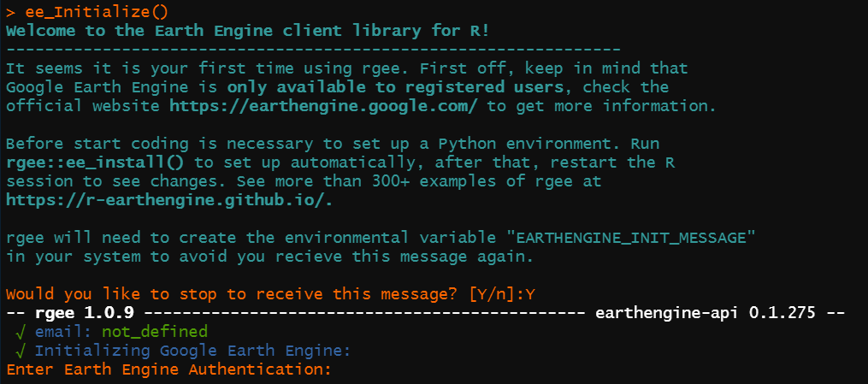This screenshot has height=384, width=868.
Task: Click the checkmark beside Initializing Google Earth Engine
Action: pyautogui.click(x=21, y=351)
